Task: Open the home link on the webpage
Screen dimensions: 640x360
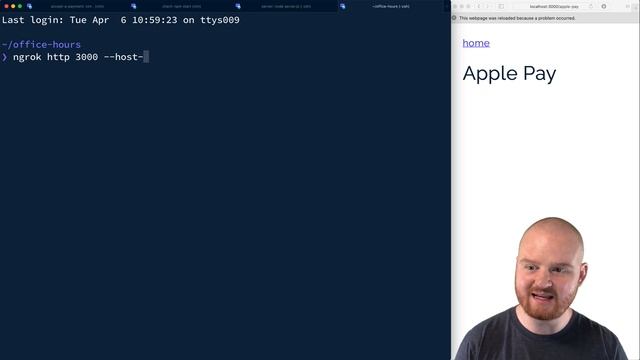Action: click(x=476, y=43)
